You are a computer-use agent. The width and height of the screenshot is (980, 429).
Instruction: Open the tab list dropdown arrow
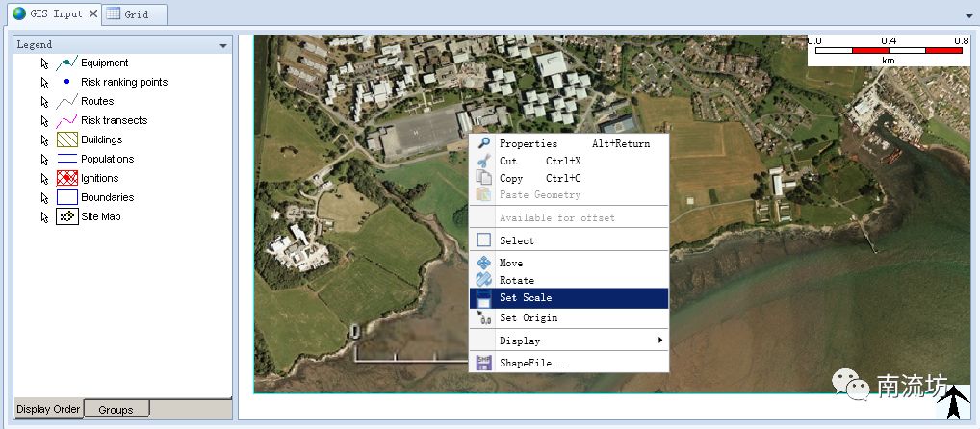click(968, 15)
